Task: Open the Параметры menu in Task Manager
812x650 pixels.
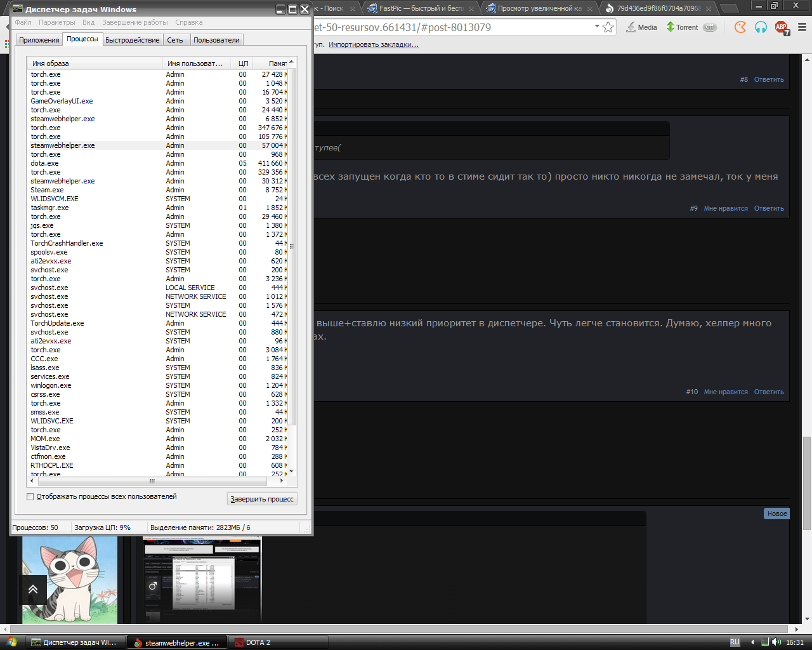Action: [x=56, y=22]
